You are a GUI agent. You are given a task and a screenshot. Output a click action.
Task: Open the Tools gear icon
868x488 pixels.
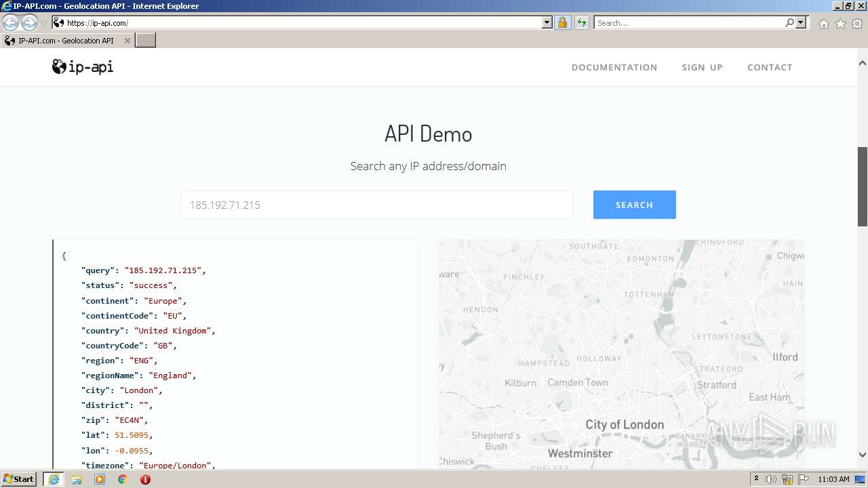click(857, 24)
